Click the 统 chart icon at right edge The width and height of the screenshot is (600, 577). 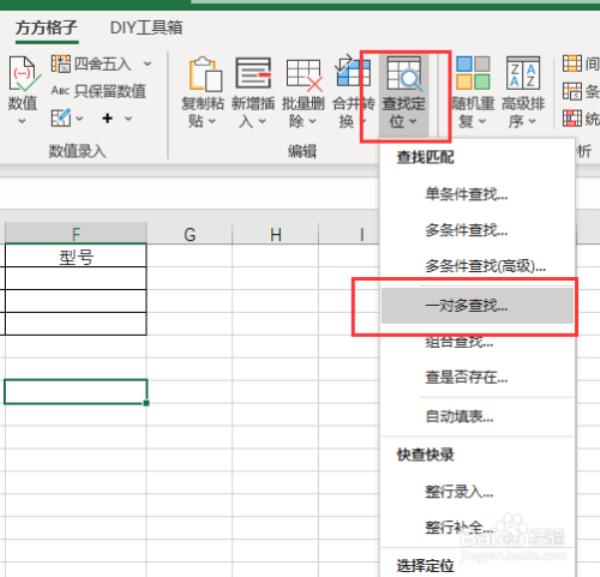pos(572,118)
